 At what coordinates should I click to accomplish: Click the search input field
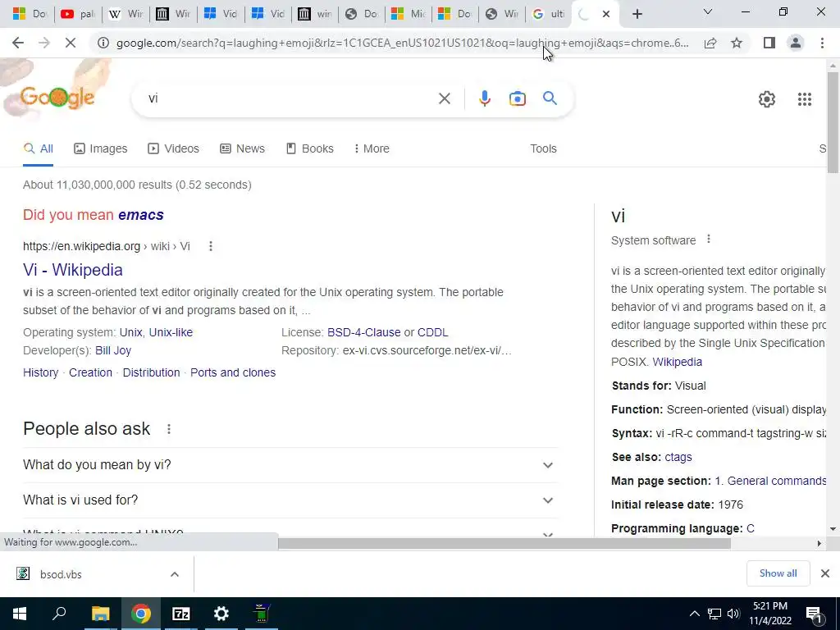tap(290, 98)
